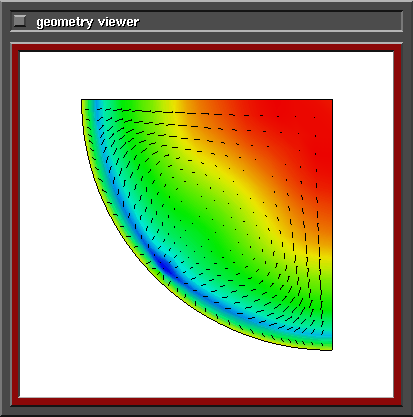Open the window menu button beside the title
413x417 pixels.
19,21
